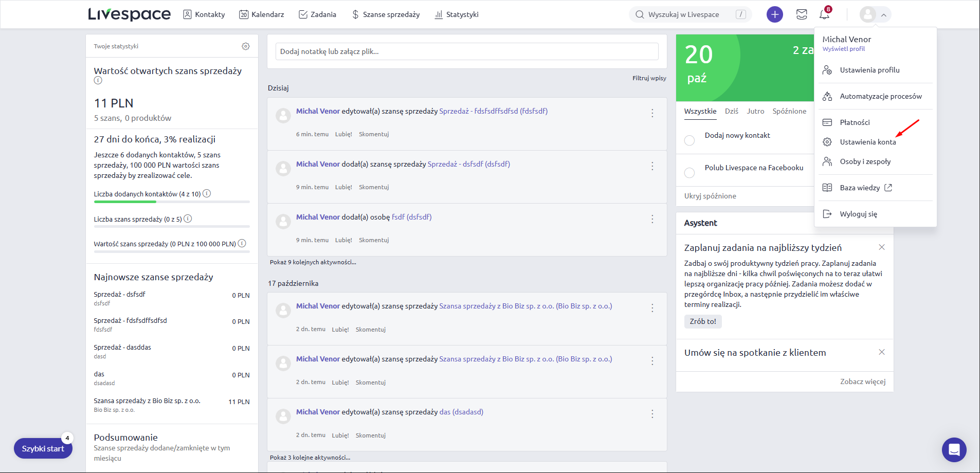Dismiss the Zaplanuj zadania assistant card
This screenshot has width=980, height=473.
[882, 247]
